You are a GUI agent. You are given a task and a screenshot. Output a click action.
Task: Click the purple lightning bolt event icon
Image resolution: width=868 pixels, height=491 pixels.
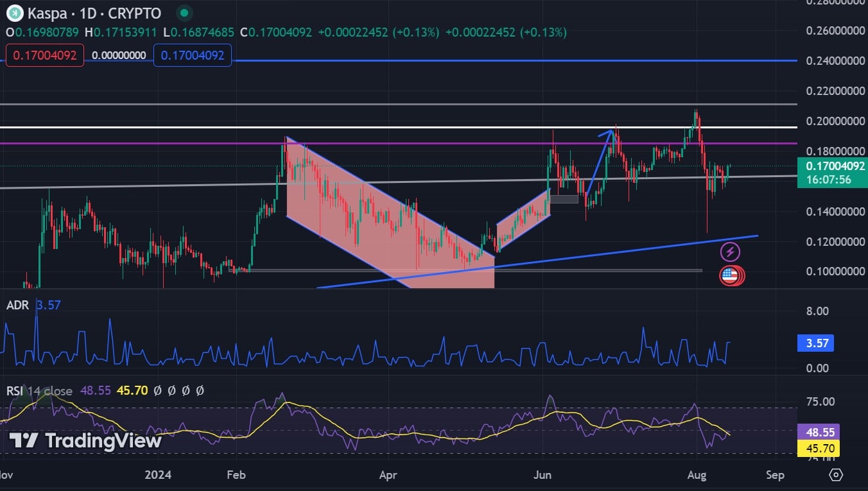[731, 252]
